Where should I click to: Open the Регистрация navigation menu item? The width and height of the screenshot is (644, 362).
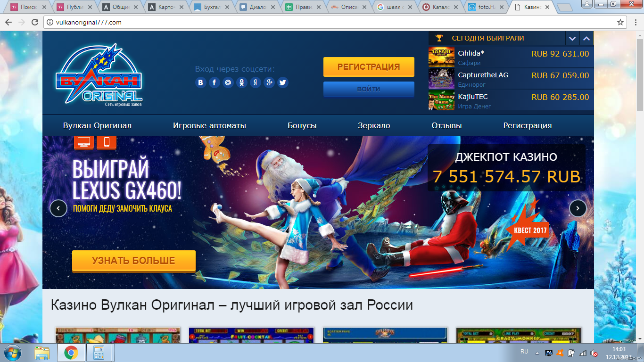pyautogui.click(x=528, y=125)
